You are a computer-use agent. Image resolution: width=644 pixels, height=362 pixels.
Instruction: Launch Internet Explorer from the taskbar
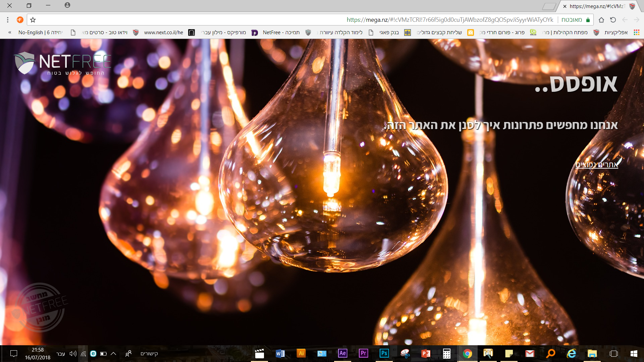(x=572, y=354)
